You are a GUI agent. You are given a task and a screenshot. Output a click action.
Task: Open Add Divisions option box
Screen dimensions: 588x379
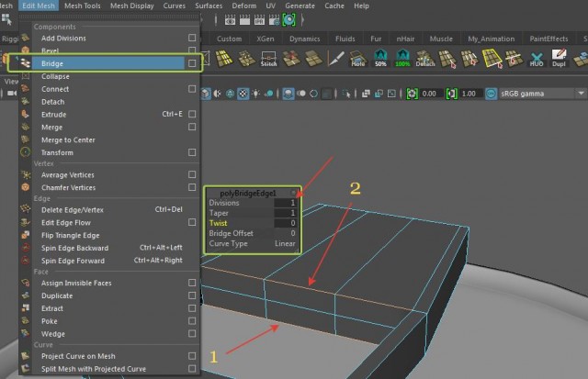pyautogui.click(x=191, y=38)
